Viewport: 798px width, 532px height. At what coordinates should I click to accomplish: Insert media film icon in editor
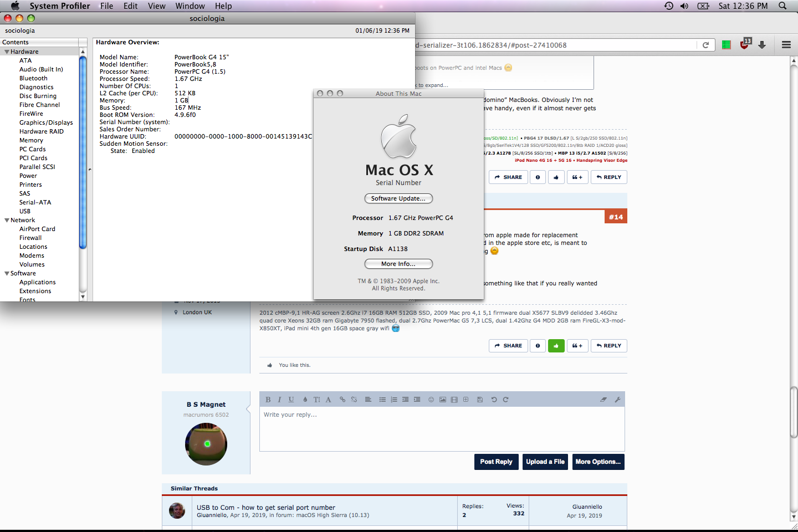[x=454, y=400]
